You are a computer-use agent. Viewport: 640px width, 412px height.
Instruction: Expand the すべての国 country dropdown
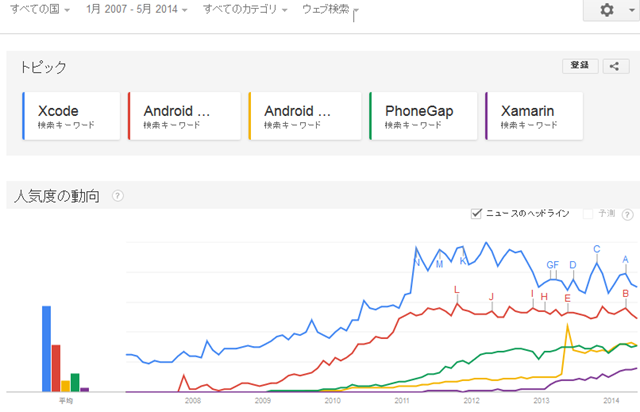point(40,9)
